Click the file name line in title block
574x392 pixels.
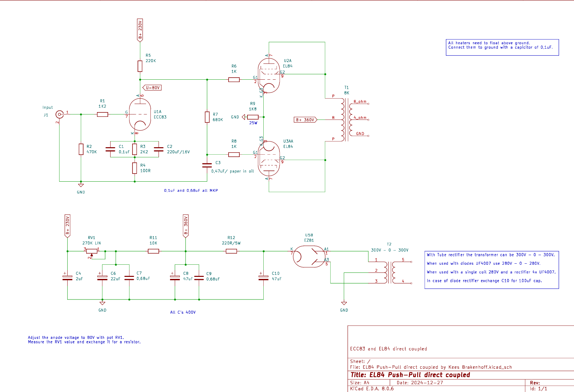point(431,367)
